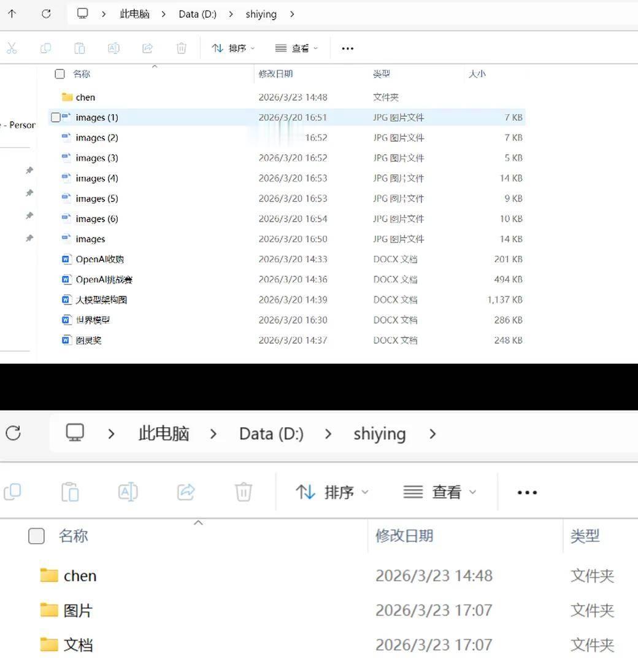Screen dimensions: 638x672
Task: Click the 文档 folder icon in lower window
Action: 49,644
